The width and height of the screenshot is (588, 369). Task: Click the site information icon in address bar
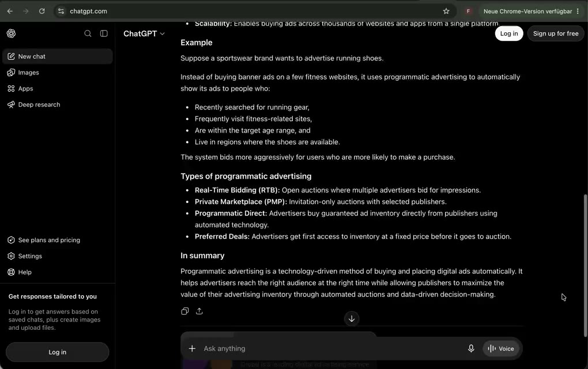tap(61, 12)
